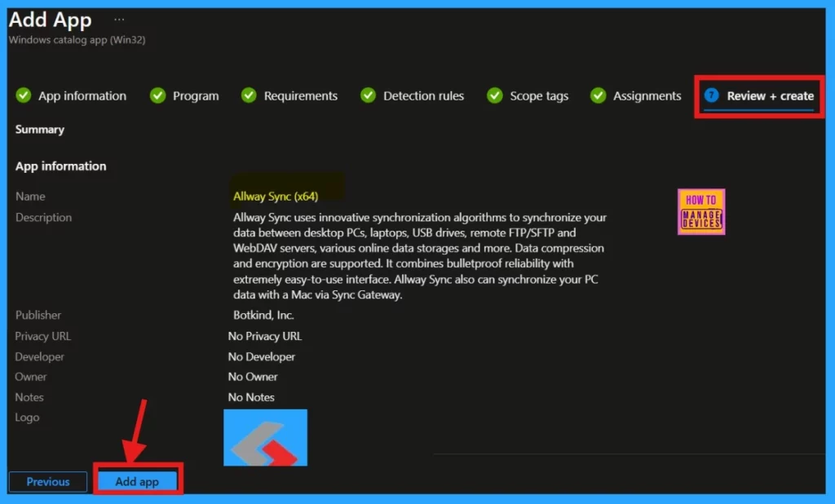Click the Scope tags step checkmark icon
This screenshot has height=504, width=835.
click(x=495, y=95)
